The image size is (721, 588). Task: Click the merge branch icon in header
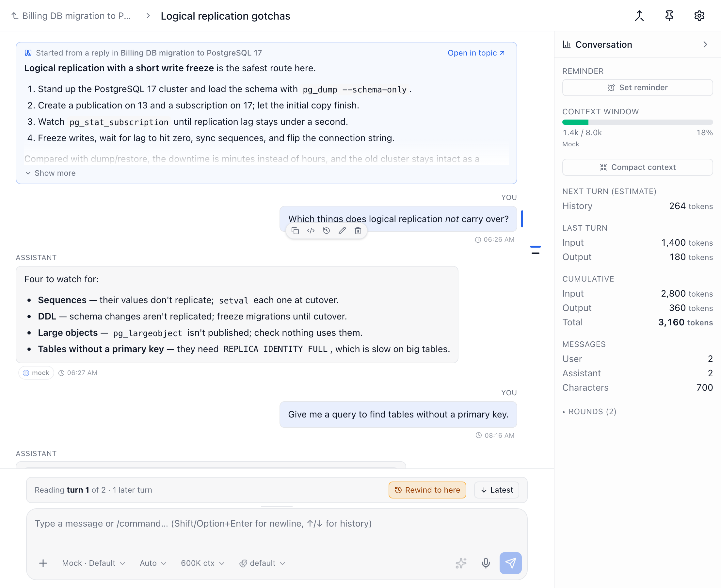639,16
